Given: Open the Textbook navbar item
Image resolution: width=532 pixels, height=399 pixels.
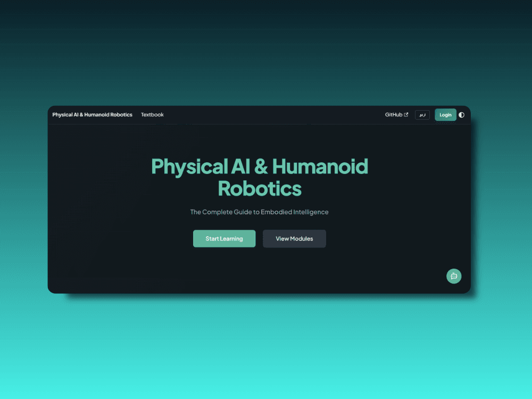Looking at the screenshot, I should click(152, 115).
